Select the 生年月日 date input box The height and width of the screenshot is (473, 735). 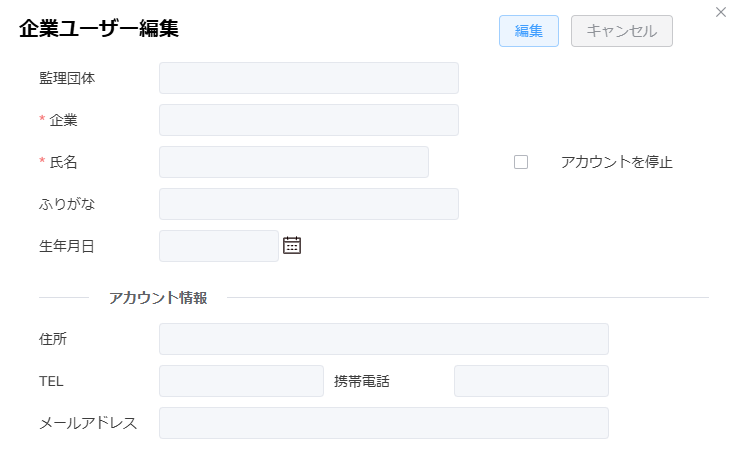pos(219,246)
